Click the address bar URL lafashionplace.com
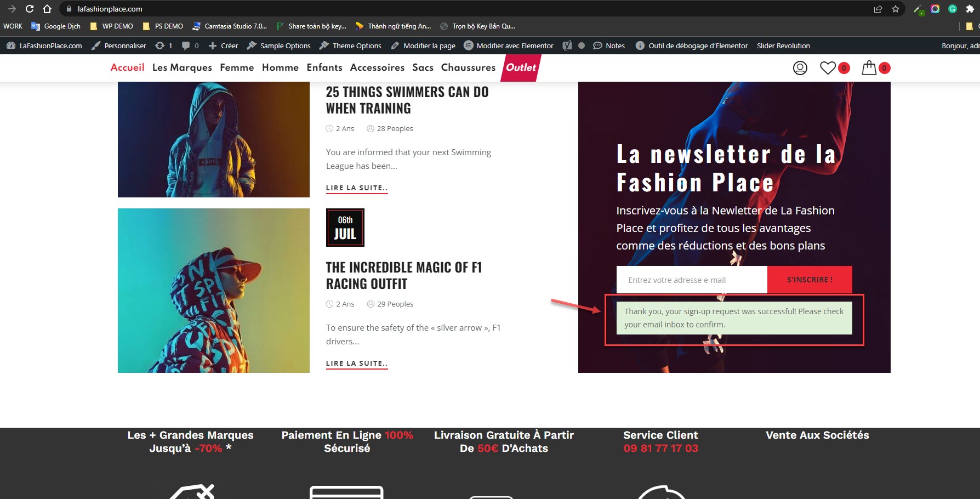 tap(110, 9)
